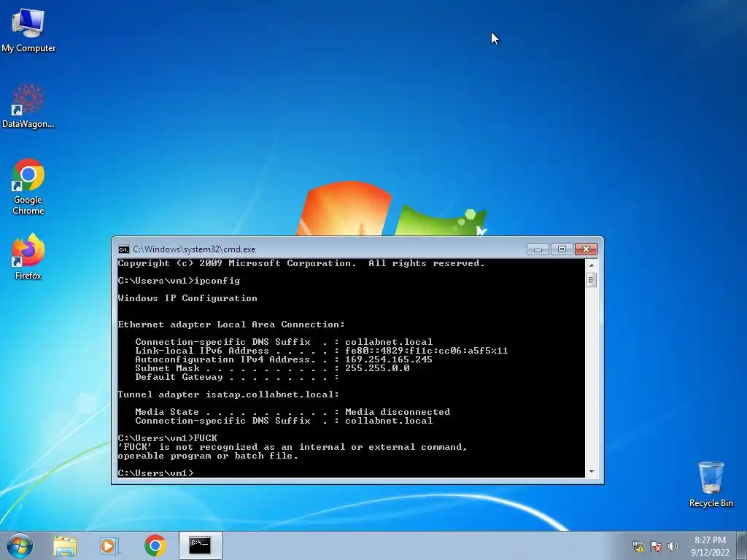Screen dimensions: 747x560
Task: Open the Action Center flag icon
Action: (x=656, y=546)
